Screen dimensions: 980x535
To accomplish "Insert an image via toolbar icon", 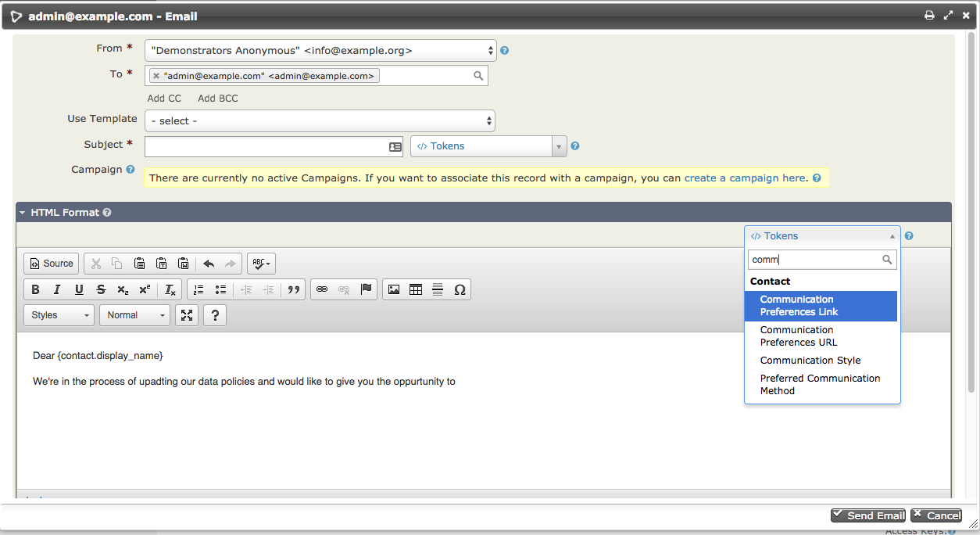I will point(394,289).
